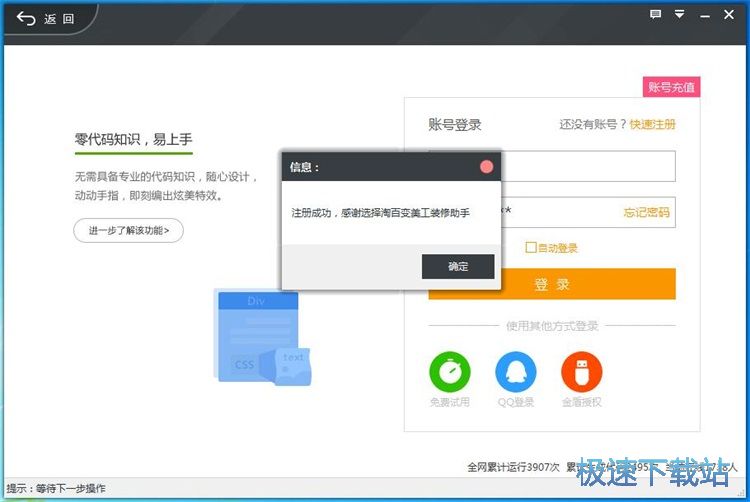This screenshot has width=750, height=502.
Task: Open the feedback message icon in title bar
Action: click(655, 14)
